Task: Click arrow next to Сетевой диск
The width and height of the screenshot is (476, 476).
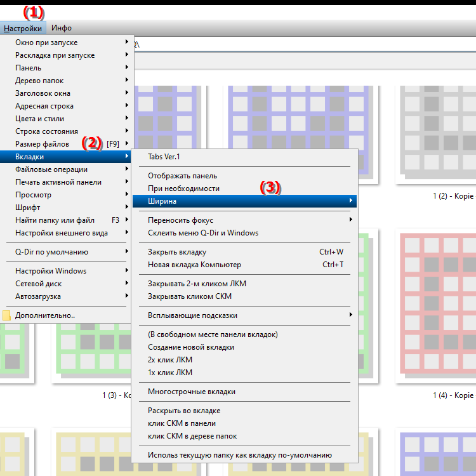Action: click(x=126, y=283)
